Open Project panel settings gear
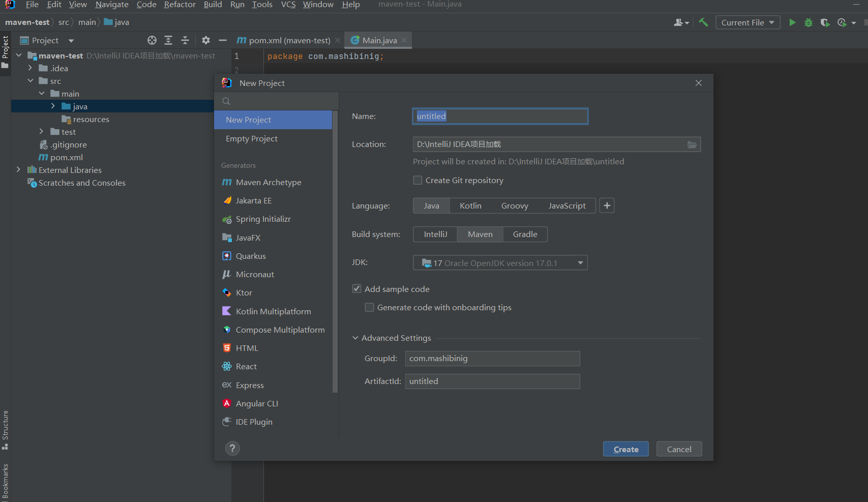868x502 pixels. [206, 40]
